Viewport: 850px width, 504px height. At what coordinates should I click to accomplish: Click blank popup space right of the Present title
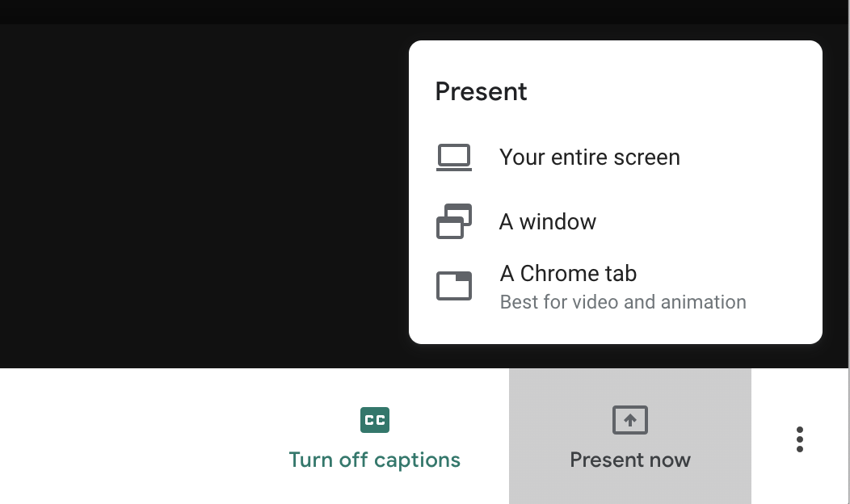click(x=672, y=91)
